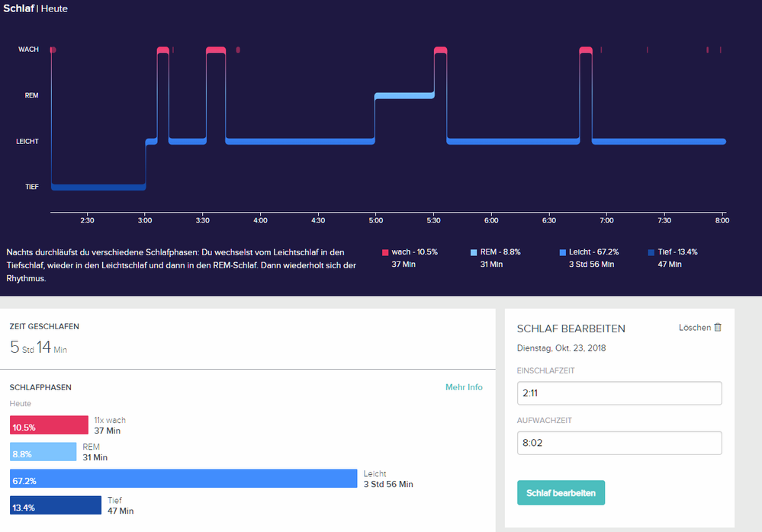Click the legend text 'Leicht - 67.2%'
The width and height of the screenshot is (762, 532).
594,252
